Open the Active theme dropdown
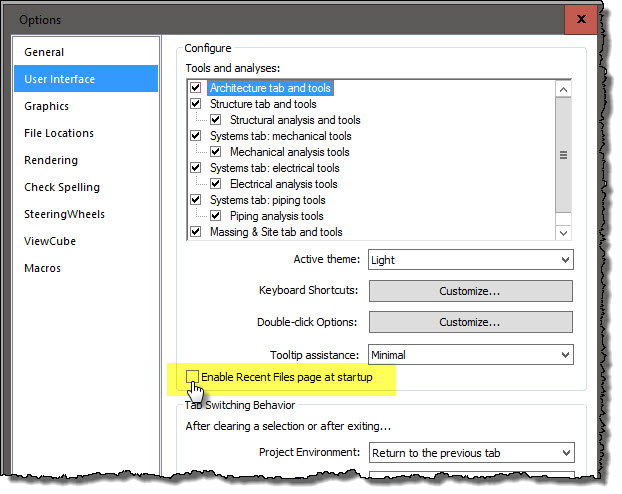This screenshot has width=622, height=494. pyautogui.click(x=470, y=260)
